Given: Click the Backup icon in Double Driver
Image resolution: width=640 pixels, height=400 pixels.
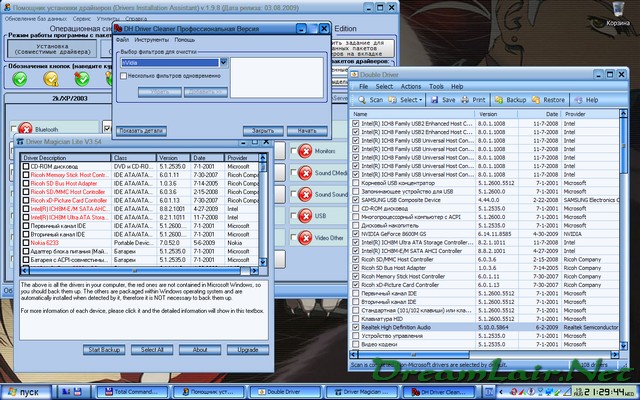Looking at the screenshot, I should coord(498,101).
